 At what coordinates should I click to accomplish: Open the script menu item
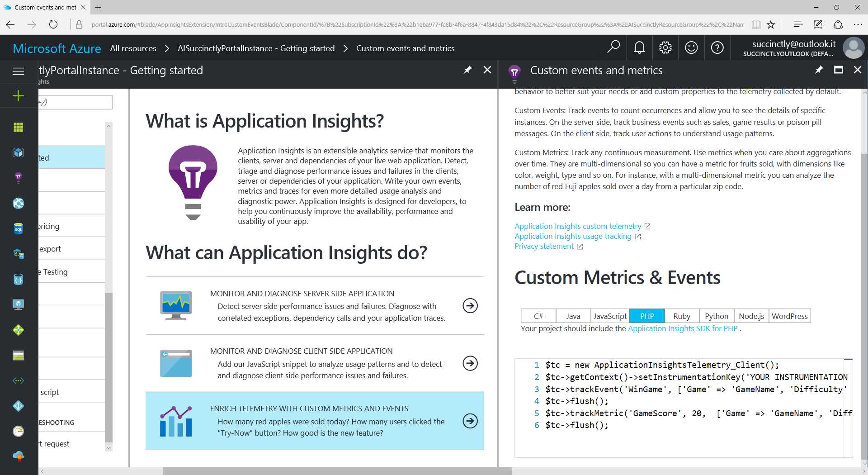click(71, 392)
